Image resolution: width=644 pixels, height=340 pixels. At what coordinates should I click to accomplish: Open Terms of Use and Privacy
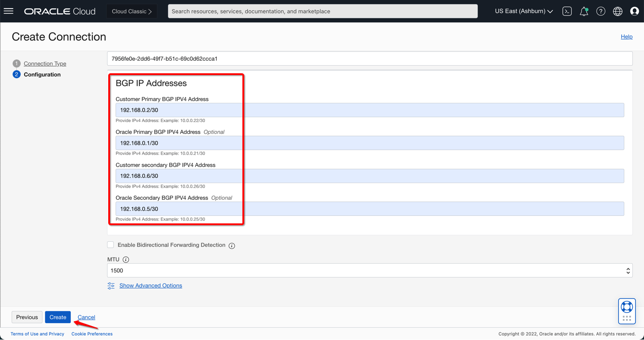[x=38, y=334]
